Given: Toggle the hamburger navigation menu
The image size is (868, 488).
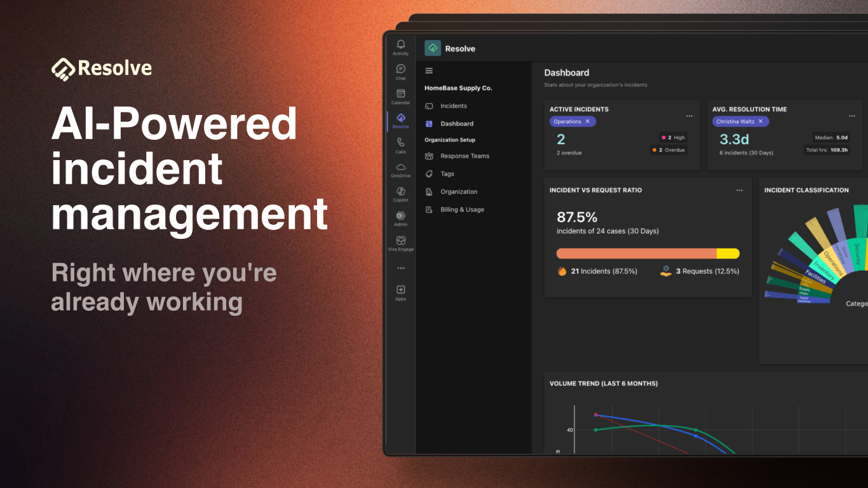Looking at the screenshot, I should coord(429,71).
